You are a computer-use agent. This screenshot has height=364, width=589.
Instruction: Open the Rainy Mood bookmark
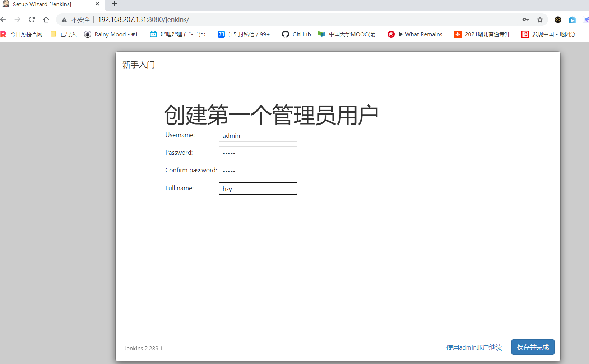pos(113,34)
